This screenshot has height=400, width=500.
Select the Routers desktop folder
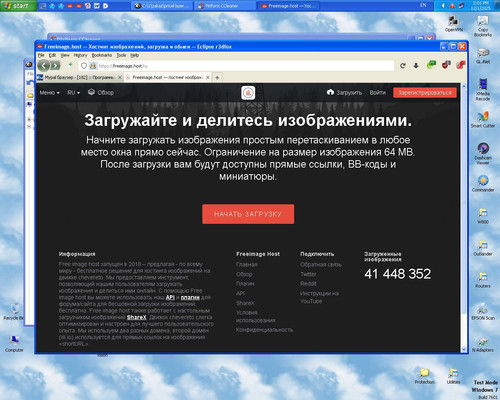(x=483, y=280)
